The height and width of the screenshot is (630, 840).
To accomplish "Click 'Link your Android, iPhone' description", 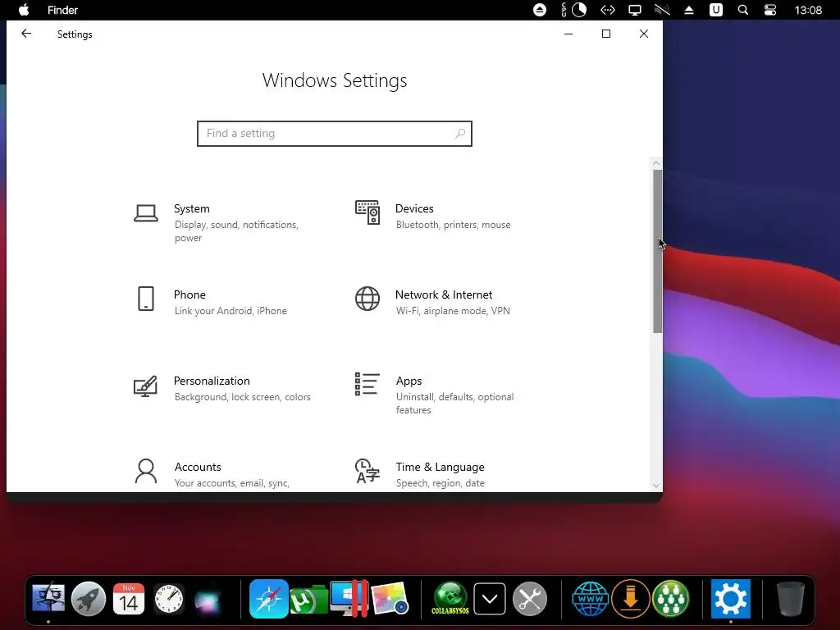I will (231, 311).
